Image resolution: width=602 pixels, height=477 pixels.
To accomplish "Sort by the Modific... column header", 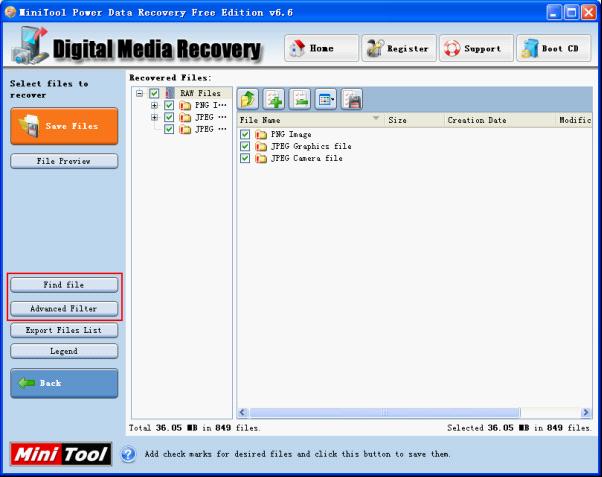I will pyautogui.click(x=574, y=120).
